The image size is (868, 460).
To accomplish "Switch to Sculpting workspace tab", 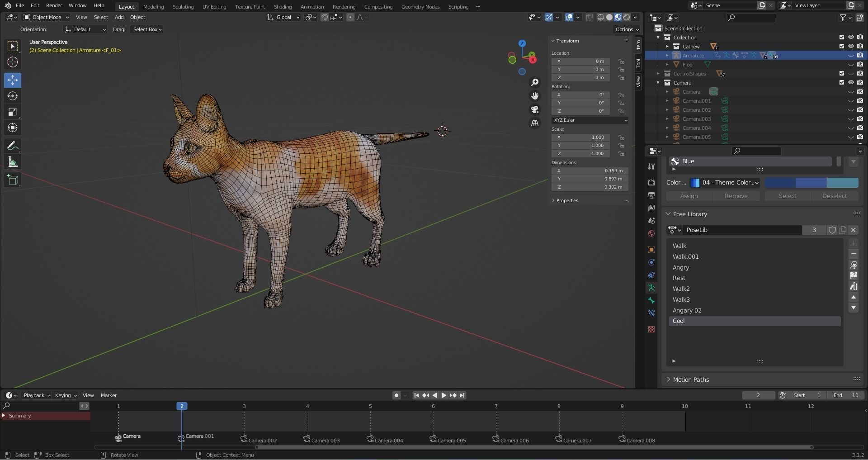I will pos(183,7).
